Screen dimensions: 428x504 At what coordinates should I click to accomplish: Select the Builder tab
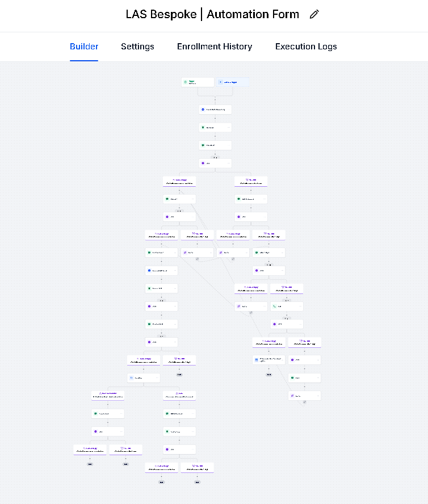point(84,47)
